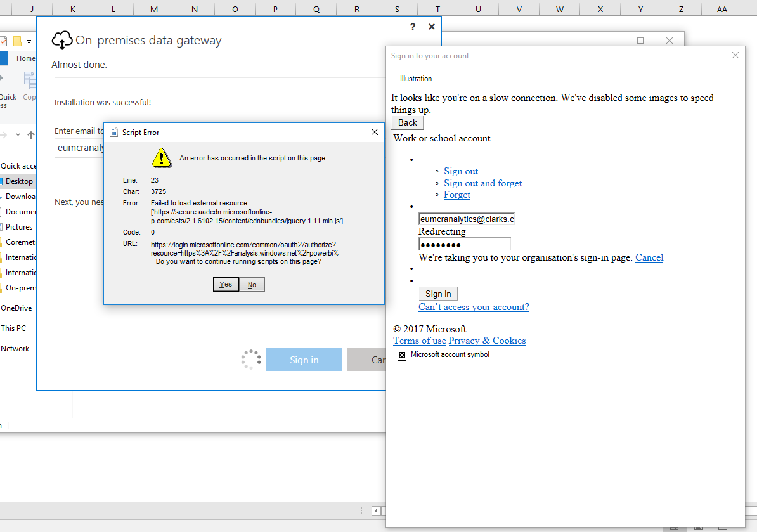757x532 pixels.
Task: Click the Sign out and forget link
Action: 482,183
